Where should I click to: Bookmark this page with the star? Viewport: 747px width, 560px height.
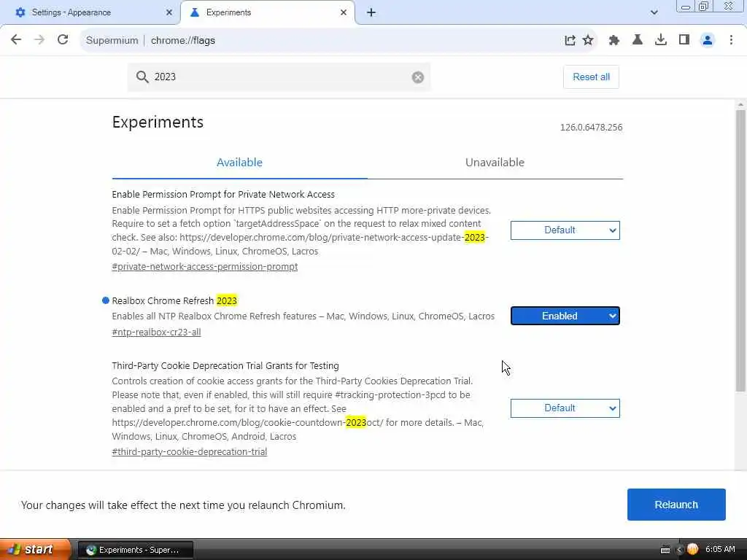point(588,41)
